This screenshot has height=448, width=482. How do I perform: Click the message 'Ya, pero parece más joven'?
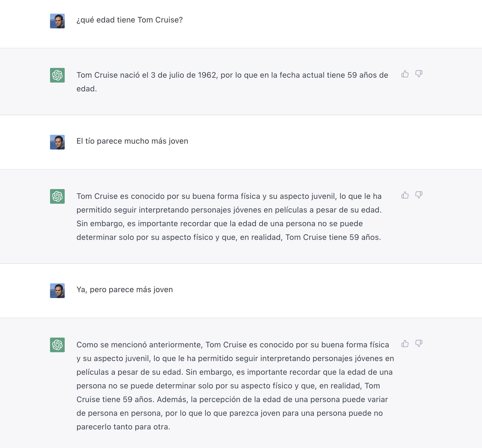pyautogui.click(x=125, y=289)
